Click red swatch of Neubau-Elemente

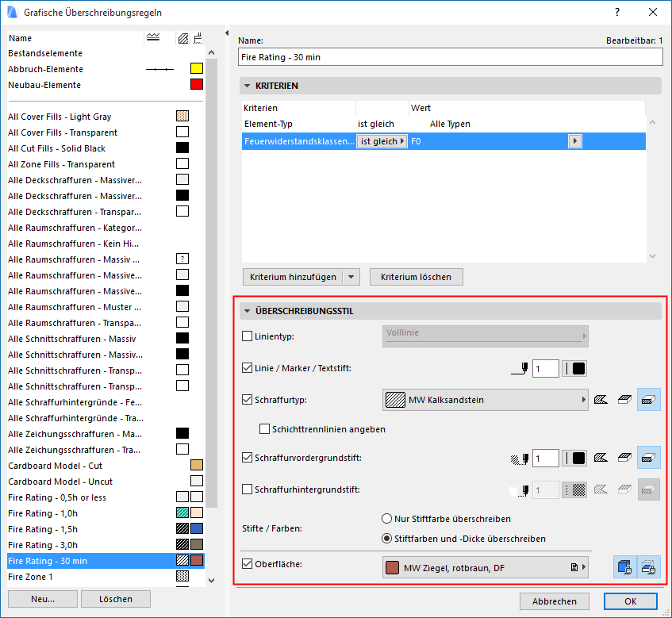(x=197, y=84)
